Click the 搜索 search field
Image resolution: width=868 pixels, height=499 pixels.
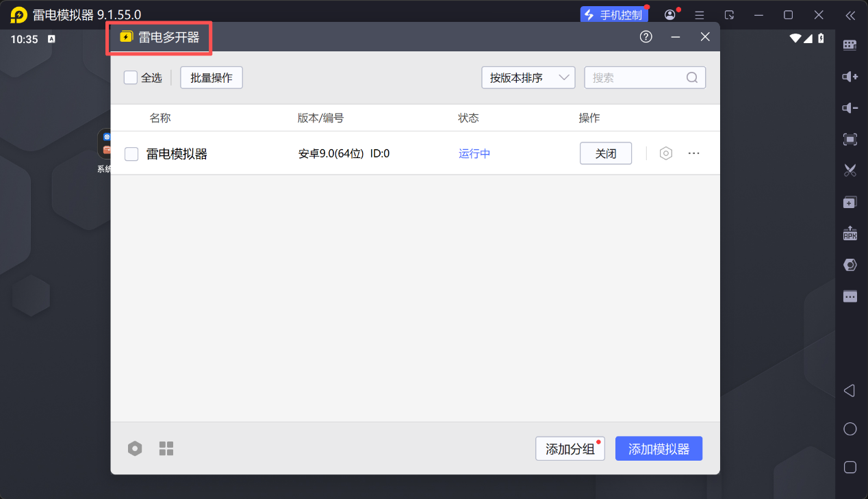[637, 77]
